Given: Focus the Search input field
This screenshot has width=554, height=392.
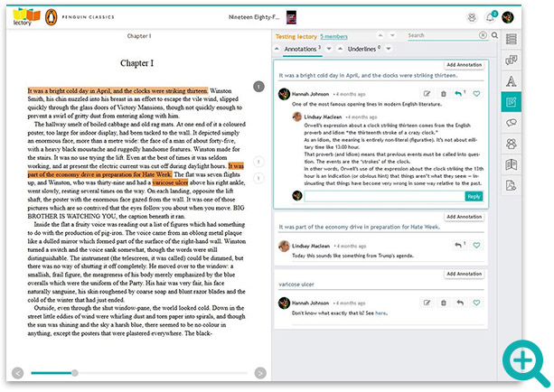Looking at the screenshot, I should 443,35.
